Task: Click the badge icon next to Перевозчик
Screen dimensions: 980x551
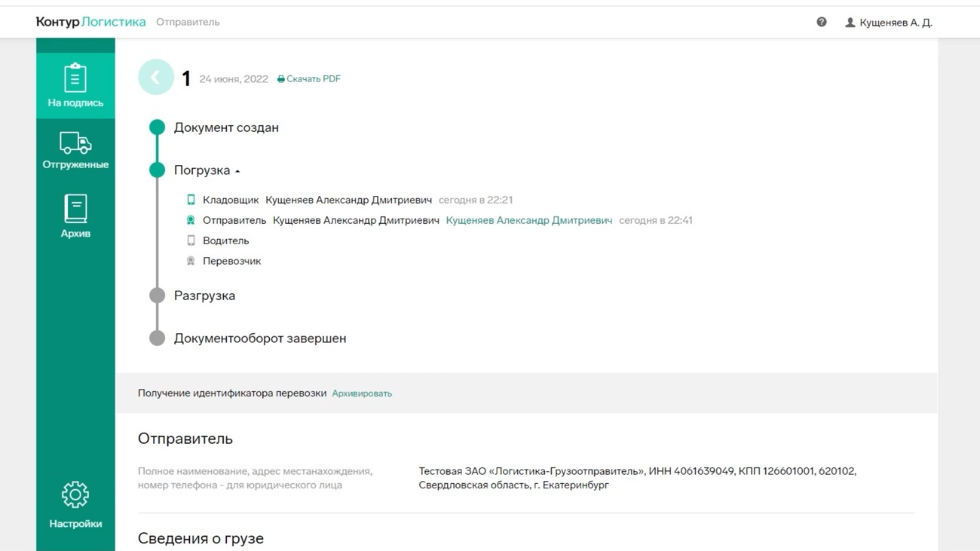Action: coord(191,261)
